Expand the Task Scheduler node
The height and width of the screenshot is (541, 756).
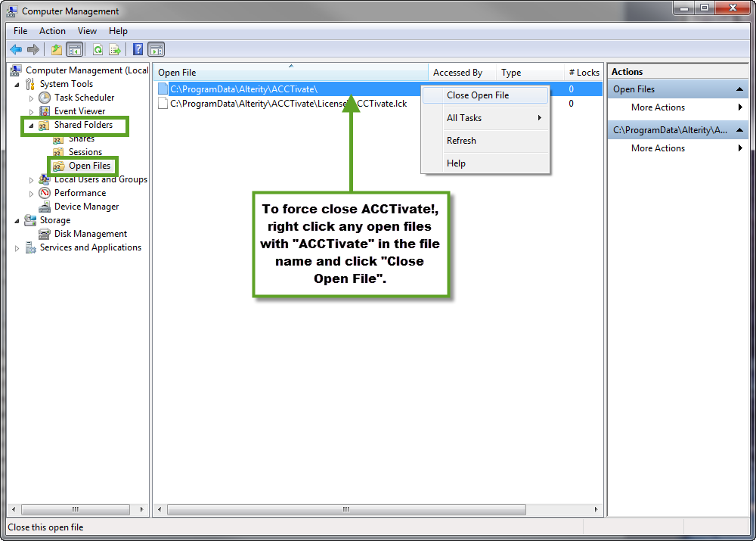[31, 98]
